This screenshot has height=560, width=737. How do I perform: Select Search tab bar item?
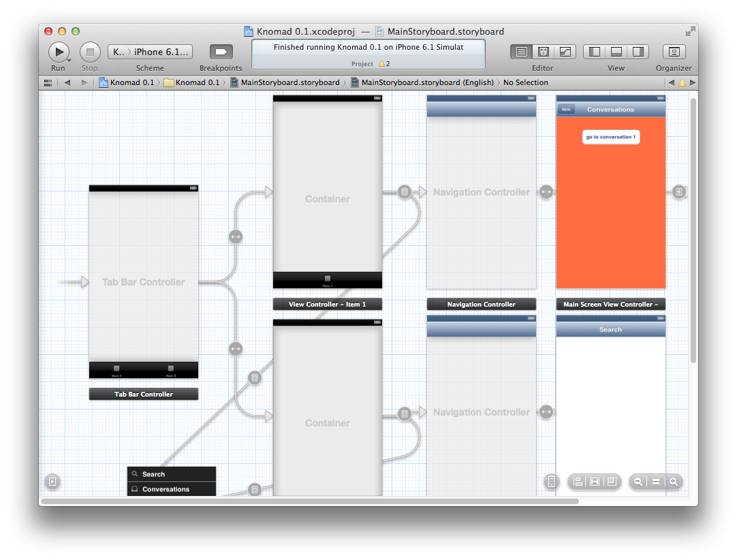(x=172, y=474)
